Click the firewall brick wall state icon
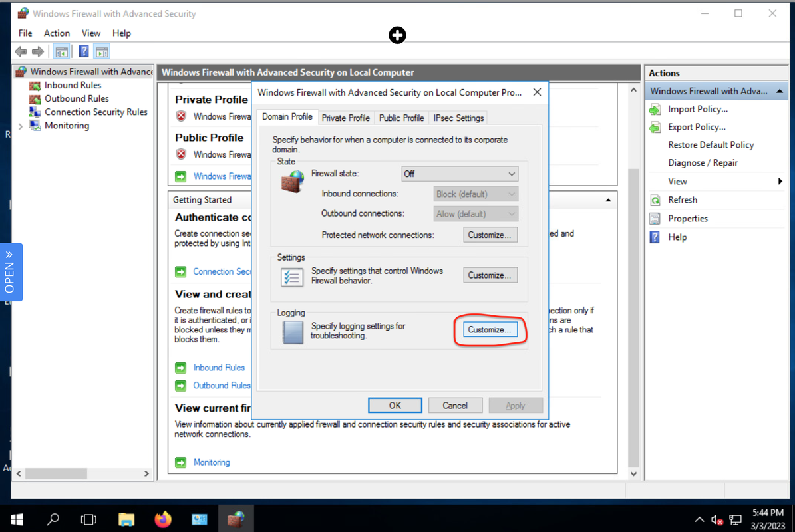Image resolution: width=795 pixels, height=532 pixels. pyautogui.click(x=293, y=181)
